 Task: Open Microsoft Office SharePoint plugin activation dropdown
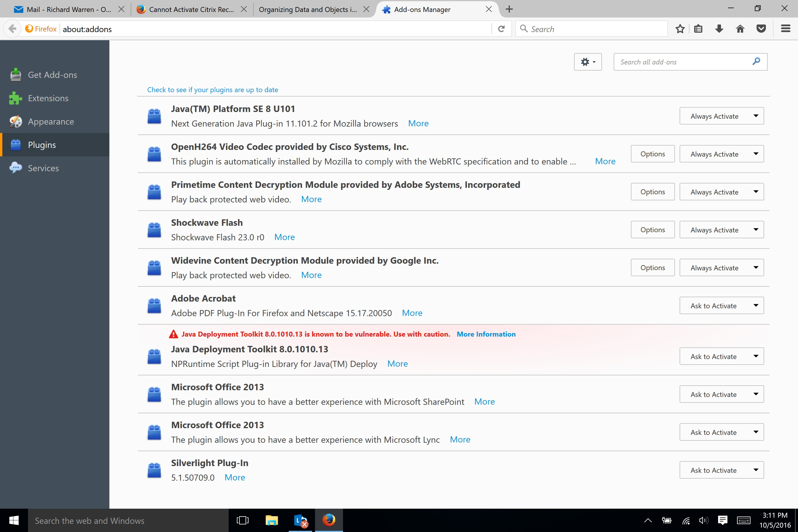pos(722,394)
